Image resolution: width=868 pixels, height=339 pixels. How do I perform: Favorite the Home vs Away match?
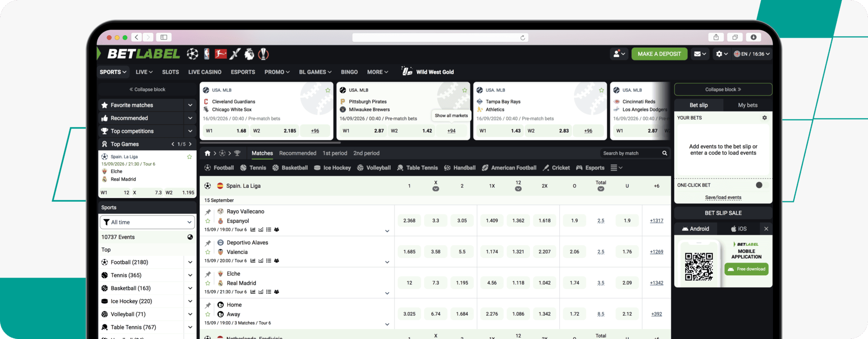point(208,314)
